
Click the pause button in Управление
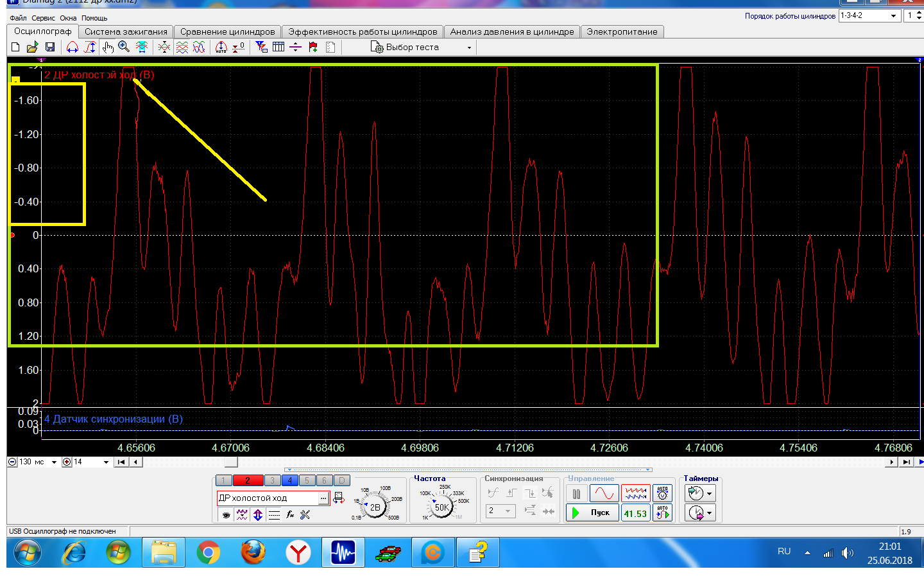576,493
